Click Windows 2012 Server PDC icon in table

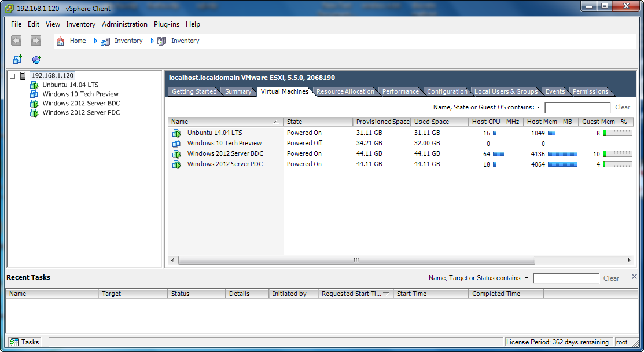(176, 164)
